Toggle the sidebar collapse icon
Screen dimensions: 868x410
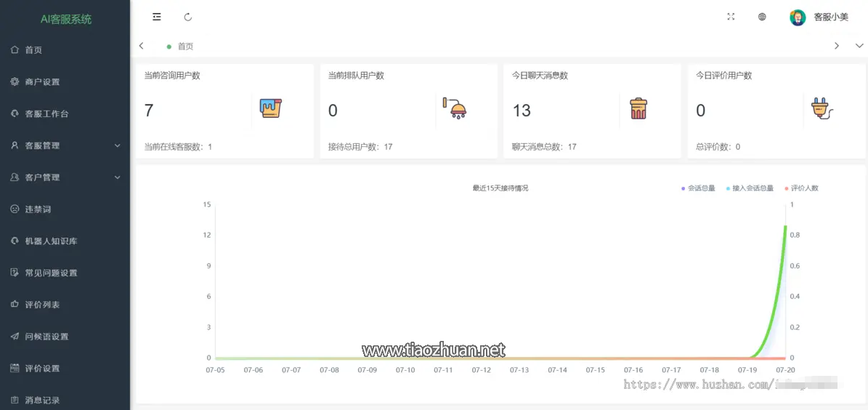pyautogui.click(x=157, y=17)
